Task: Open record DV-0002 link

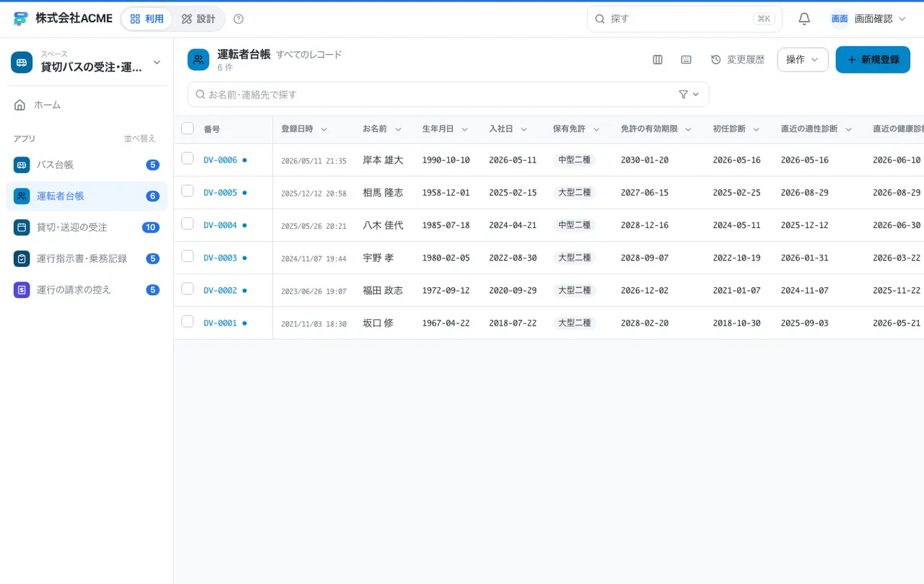Action: 220,290
